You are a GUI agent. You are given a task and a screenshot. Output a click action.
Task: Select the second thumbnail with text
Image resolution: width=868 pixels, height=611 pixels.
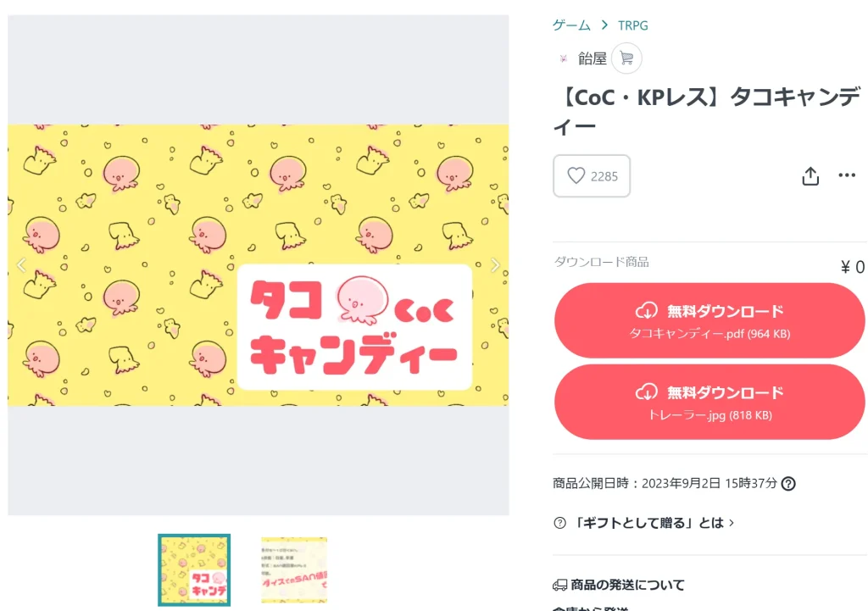(x=294, y=570)
